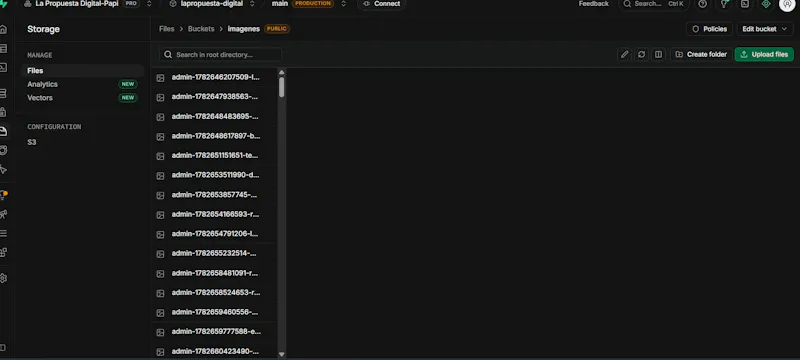Open the Edit bucket dropdown
The height and width of the screenshot is (360, 800).
pos(764,29)
